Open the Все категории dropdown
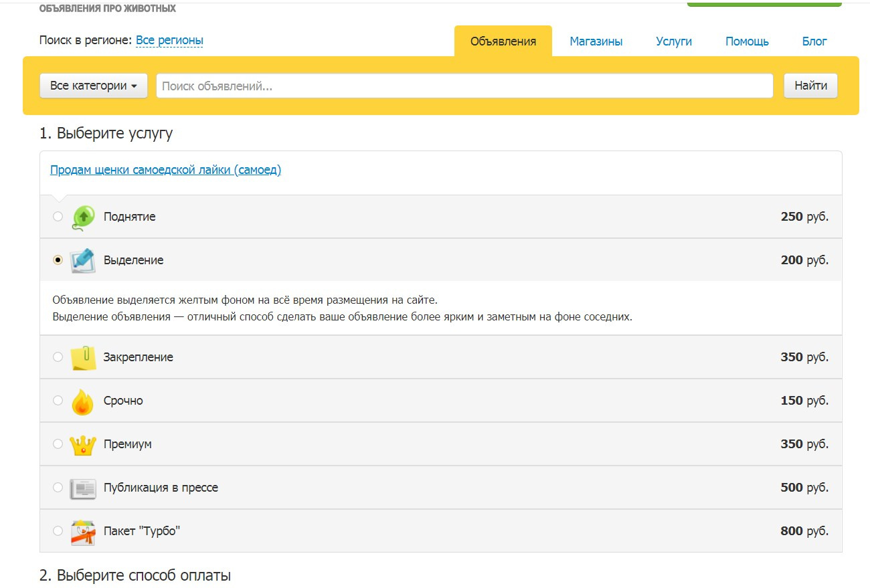Screen dimensions: 870x588 [94, 86]
